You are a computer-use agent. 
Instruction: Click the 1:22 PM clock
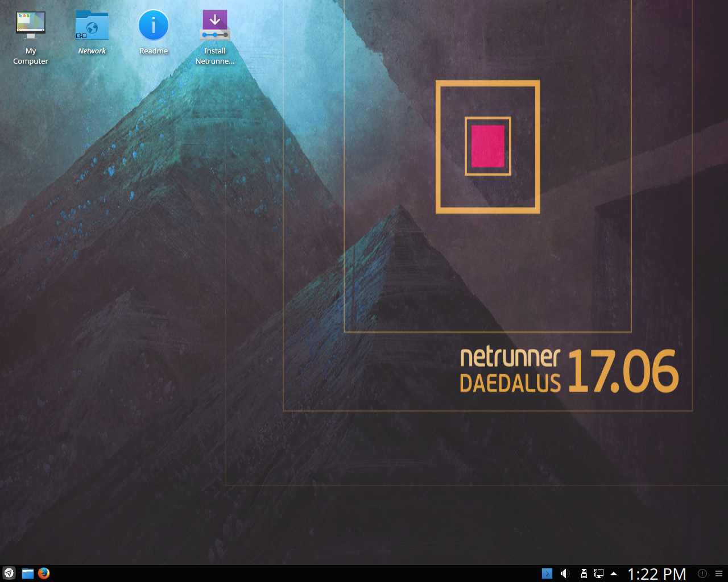(657, 574)
